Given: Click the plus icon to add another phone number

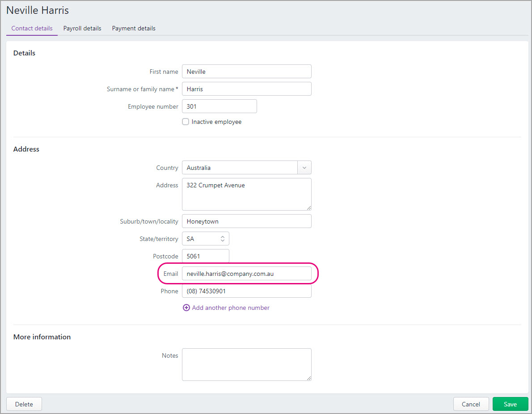Looking at the screenshot, I should point(186,308).
